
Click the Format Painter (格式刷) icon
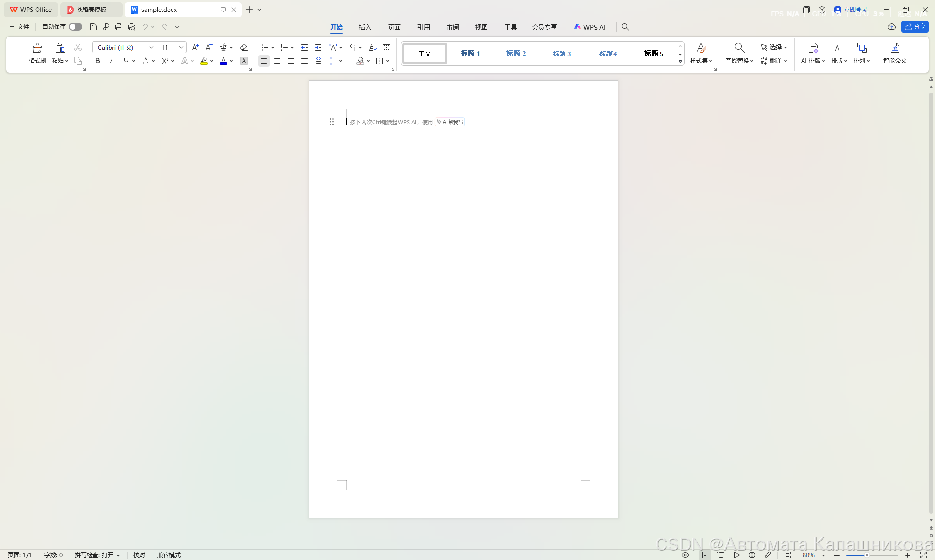point(37,48)
